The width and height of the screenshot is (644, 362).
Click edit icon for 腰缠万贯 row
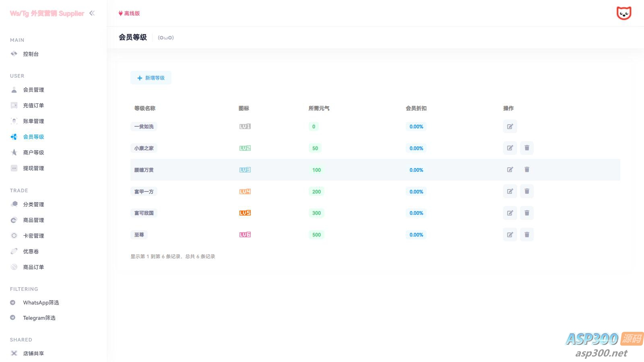(x=510, y=170)
